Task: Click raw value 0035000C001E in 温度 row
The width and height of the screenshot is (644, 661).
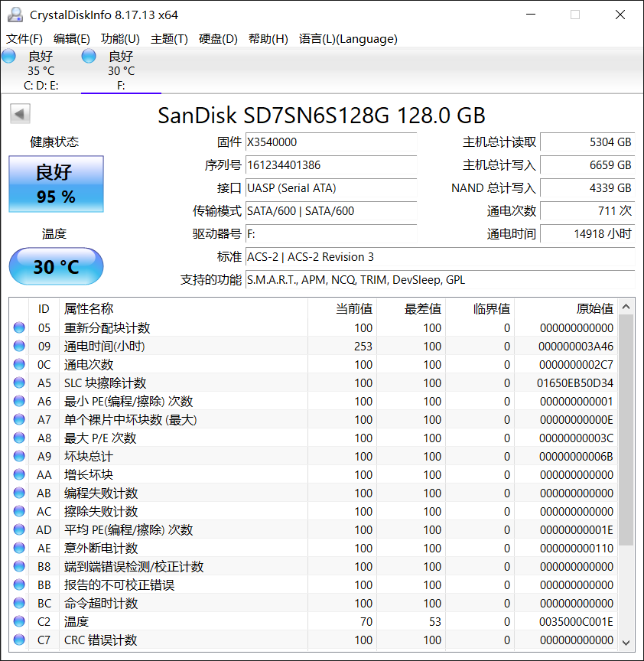Action: [x=576, y=621]
